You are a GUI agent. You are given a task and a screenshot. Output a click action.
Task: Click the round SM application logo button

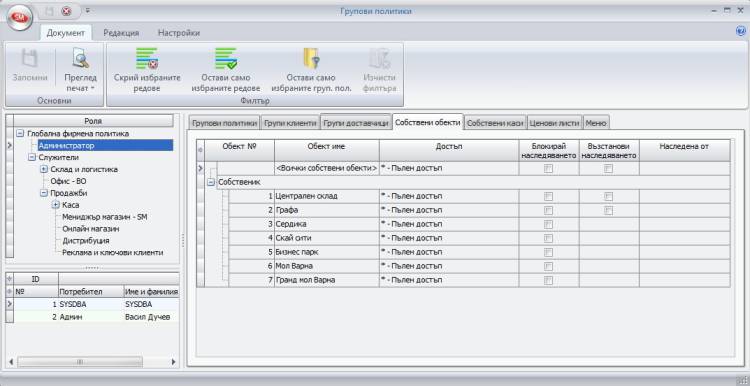point(20,19)
